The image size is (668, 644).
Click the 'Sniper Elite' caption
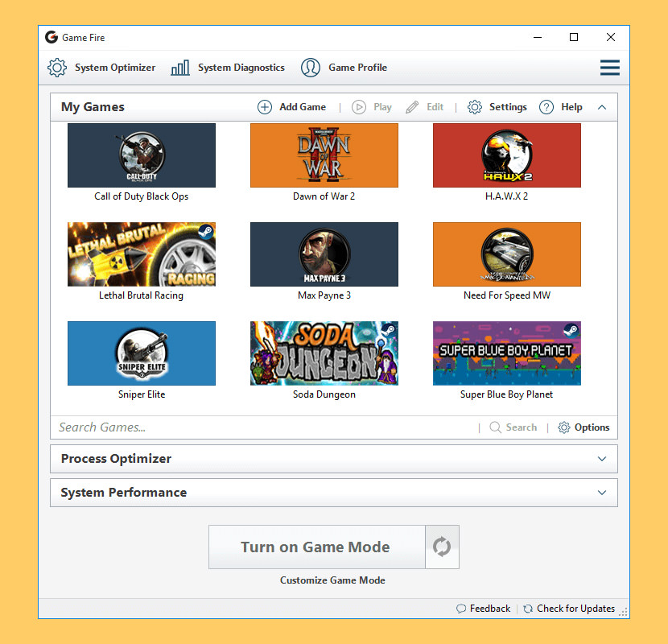(x=142, y=394)
